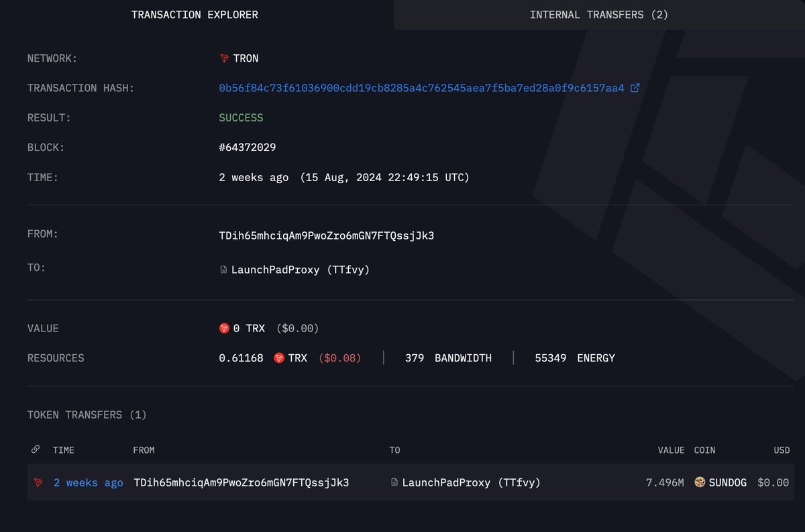
Task: Click the TRON icon in the token transfer row
Action: pos(39,483)
